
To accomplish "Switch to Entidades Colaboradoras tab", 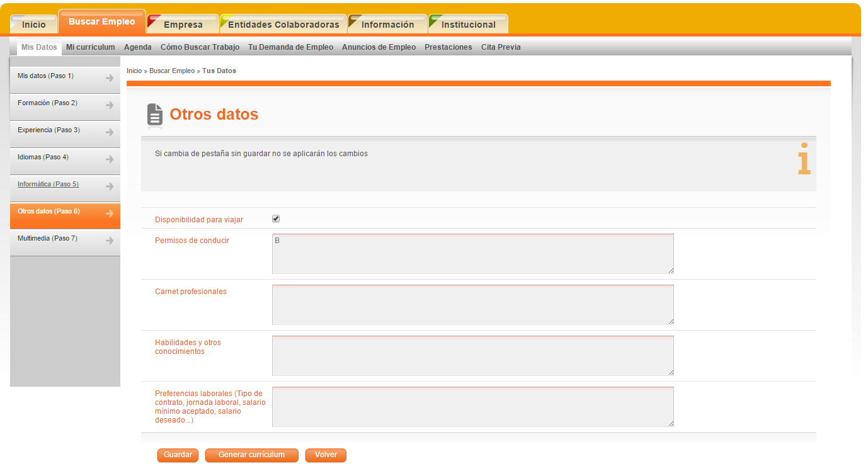I will [283, 25].
